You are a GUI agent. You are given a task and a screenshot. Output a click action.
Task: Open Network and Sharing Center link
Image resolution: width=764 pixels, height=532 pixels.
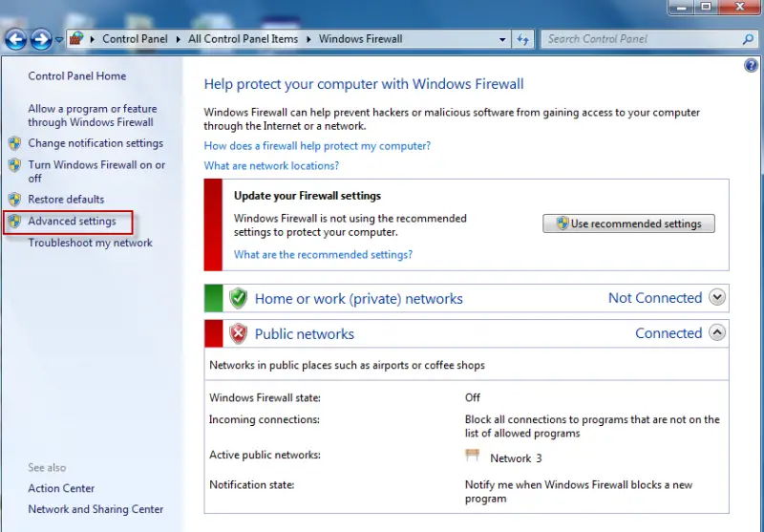pos(95,509)
